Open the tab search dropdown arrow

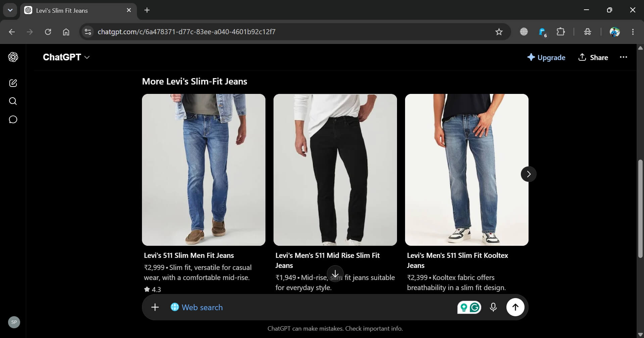[x=10, y=10]
